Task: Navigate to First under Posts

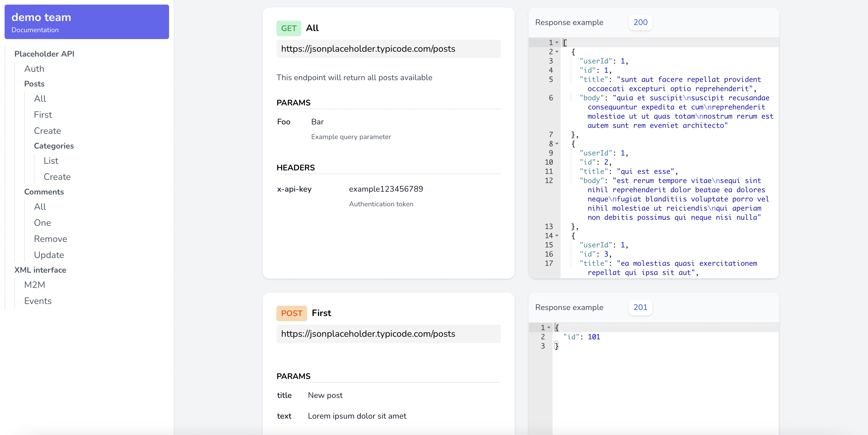Action: 43,115
